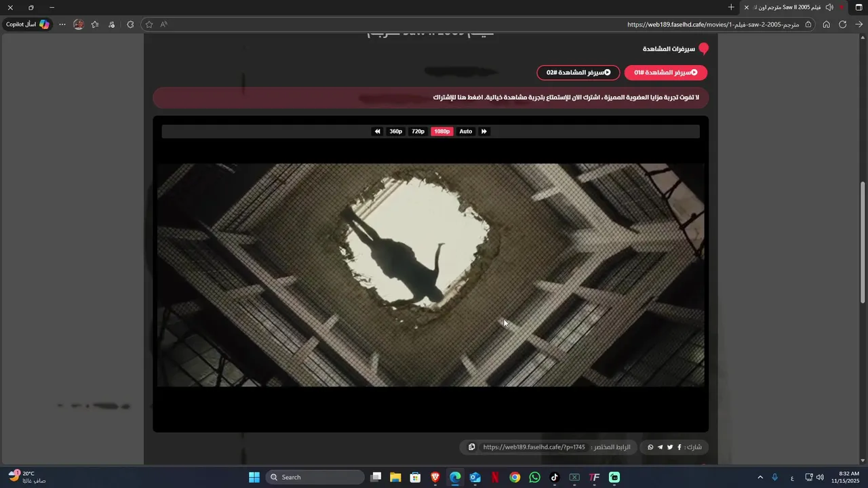Go forward with the arrow button
The image size is (868, 488).
tap(859, 24)
